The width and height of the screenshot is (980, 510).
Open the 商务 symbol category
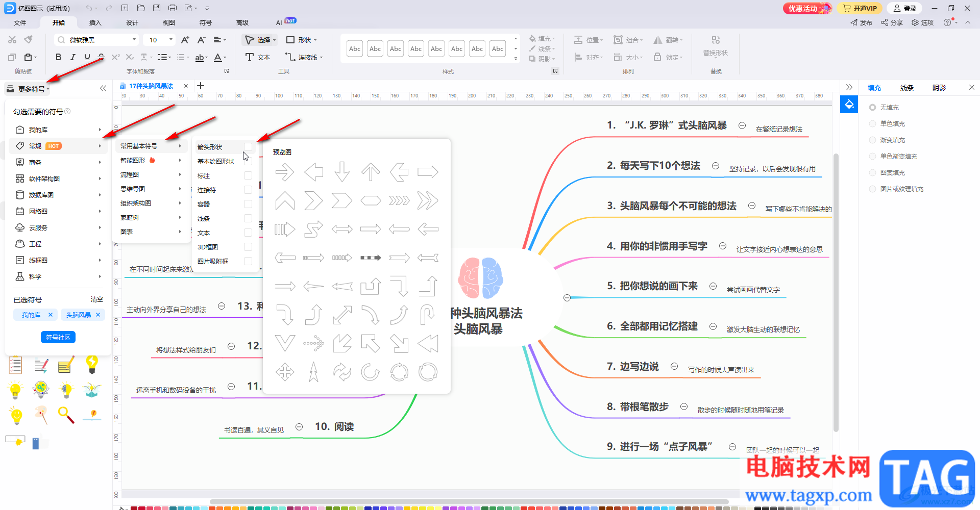(x=58, y=162)
